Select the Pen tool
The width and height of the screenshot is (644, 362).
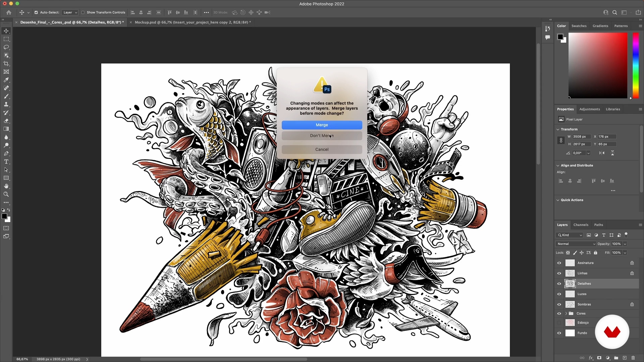tap(6, 154)
